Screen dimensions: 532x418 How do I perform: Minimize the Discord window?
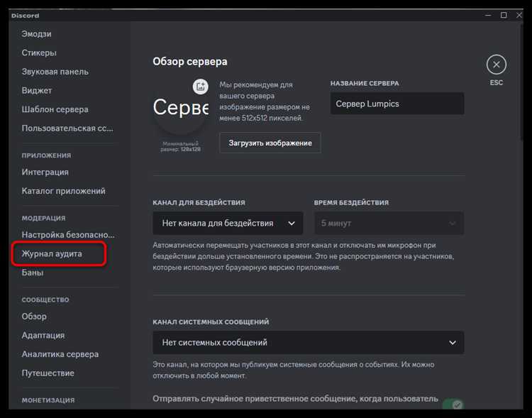[x=488, y=16]
